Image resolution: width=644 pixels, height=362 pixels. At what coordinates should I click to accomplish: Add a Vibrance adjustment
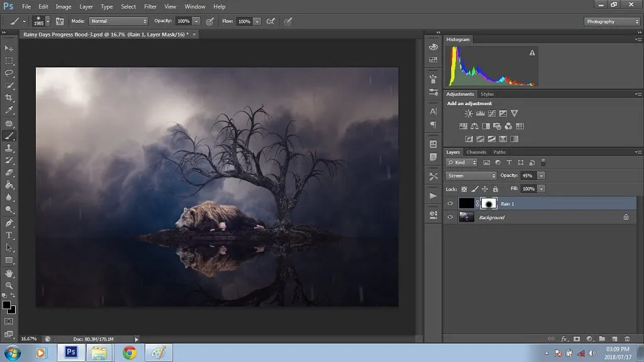coord(514,113)
